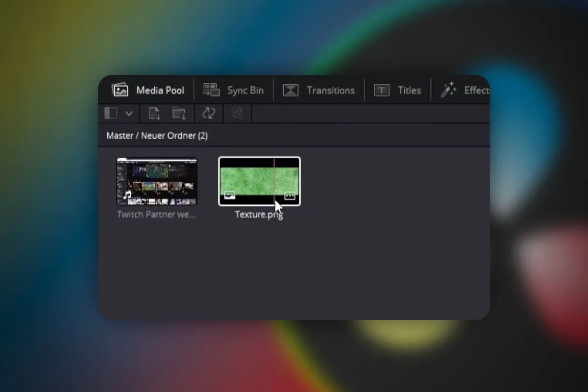
Task: Click the import media folder icon
Action: (x=179, y=114)
